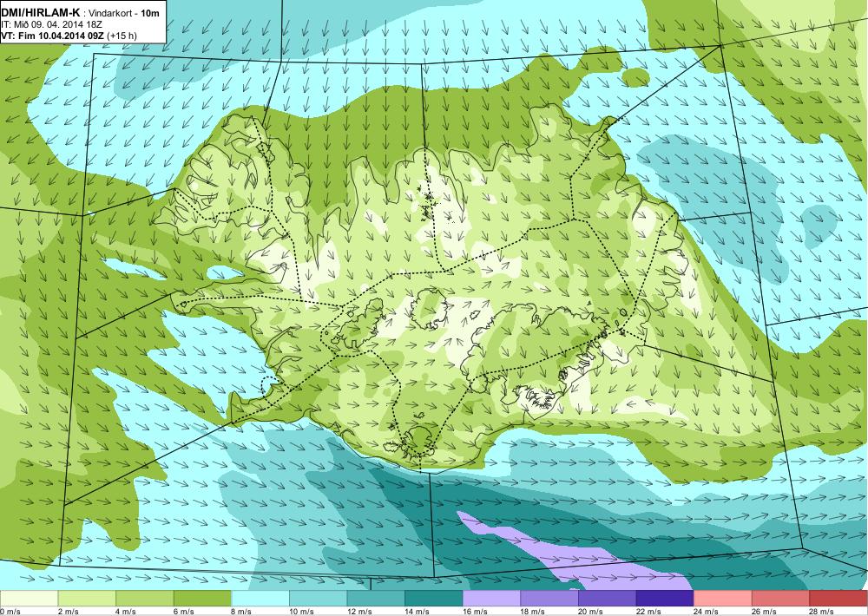Select the '16 m/s' legend label
This screenshot has width=868, height=616.
[x=475, y=612]
